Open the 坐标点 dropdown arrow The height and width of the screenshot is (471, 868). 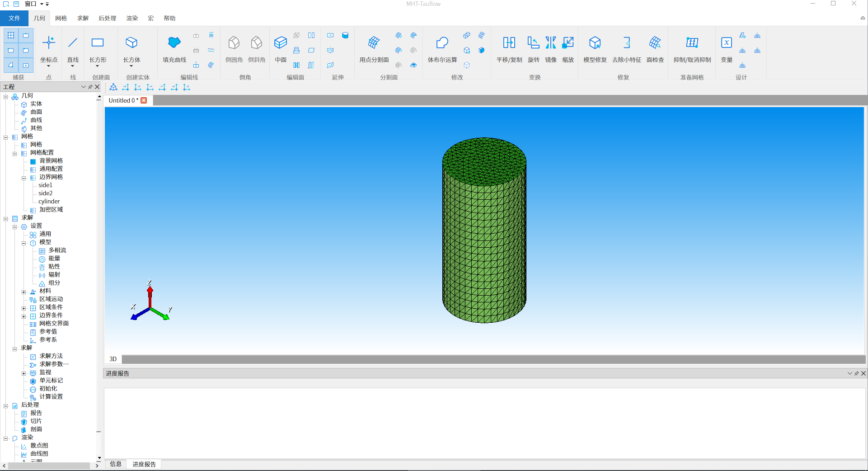click(x=49, y=66)
